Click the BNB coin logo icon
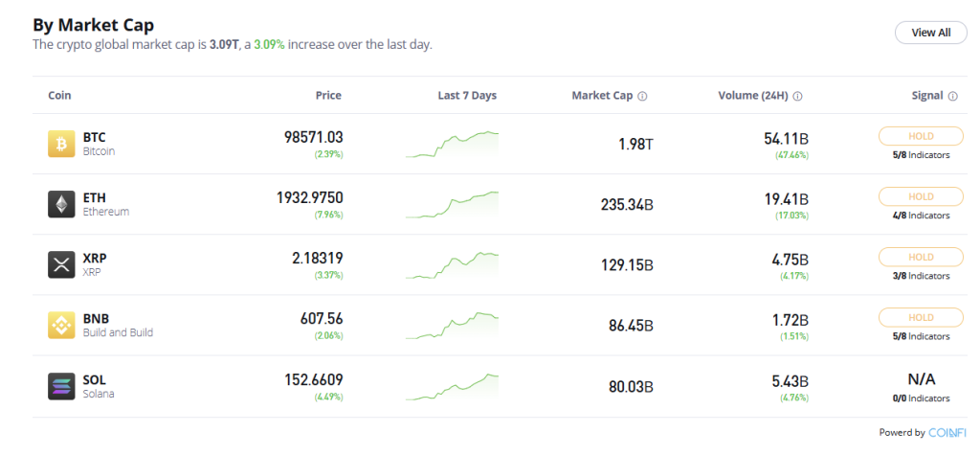Screen dimensions: 980x455 pos(61,326)
